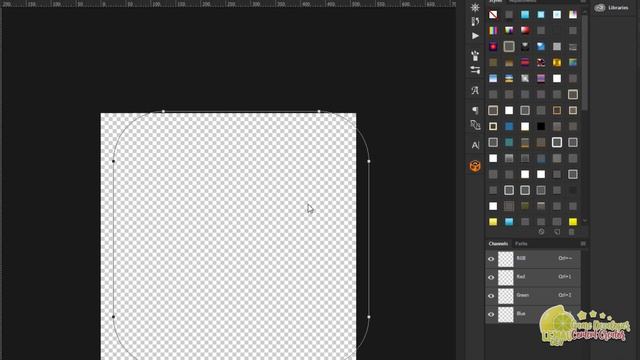This screenshot has width=640, height=360.
Task: Open the Channels panel flyout menu
Action: point(583,244)
